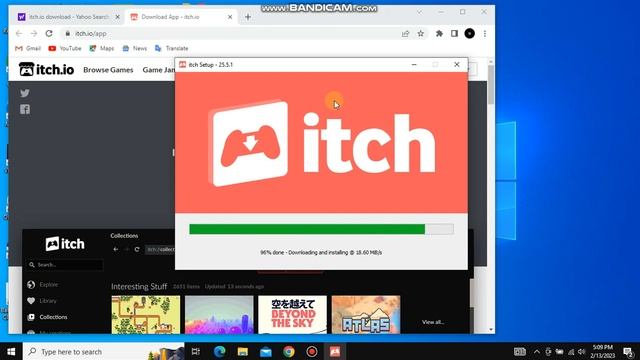Go forward using Chrome's forward arrow
The image size is (640, 360).
pos(34,33)
